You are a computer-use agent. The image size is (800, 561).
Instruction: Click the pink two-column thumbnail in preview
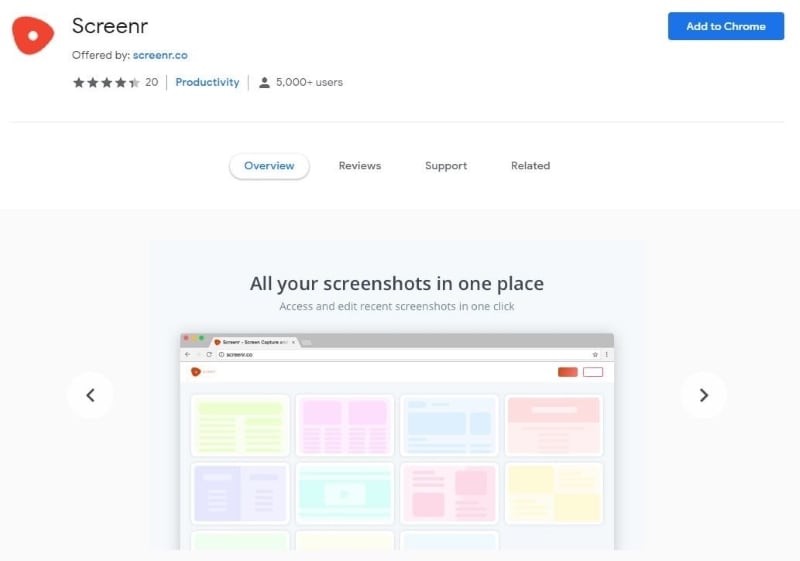(344, 425)
